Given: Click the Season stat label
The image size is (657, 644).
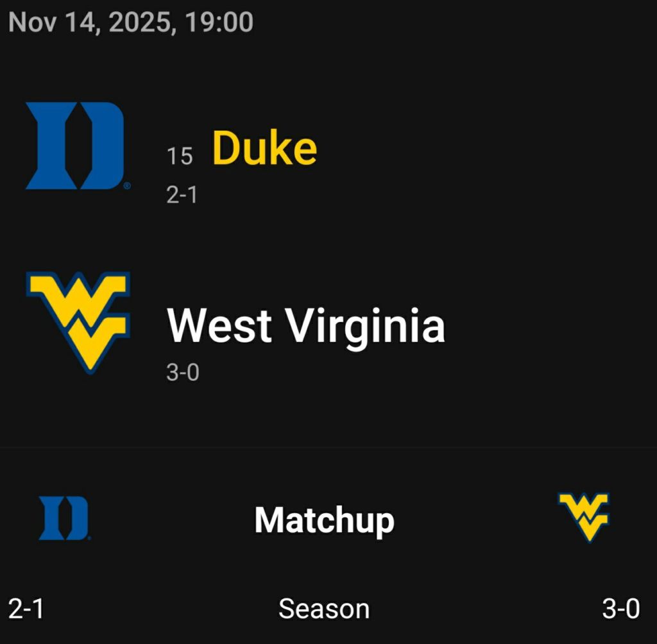Looking at the screenshot, I should click(324, 609).
